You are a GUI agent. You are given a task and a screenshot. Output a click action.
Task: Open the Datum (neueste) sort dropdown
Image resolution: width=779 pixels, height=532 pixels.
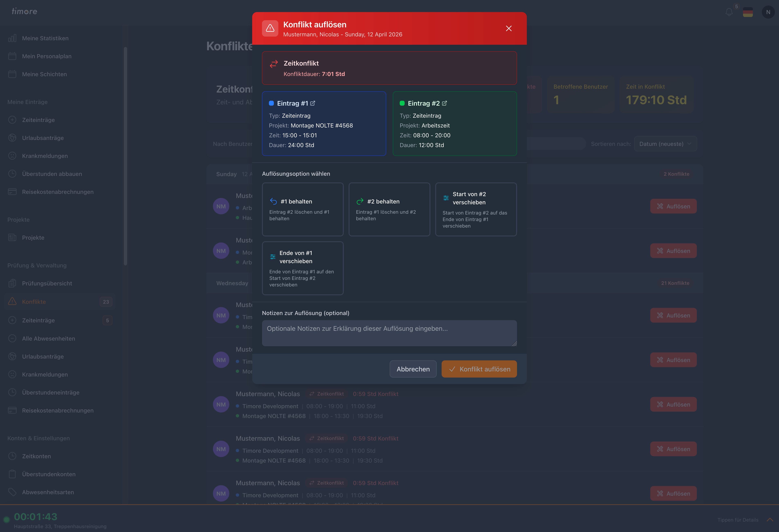coord(665,144)
